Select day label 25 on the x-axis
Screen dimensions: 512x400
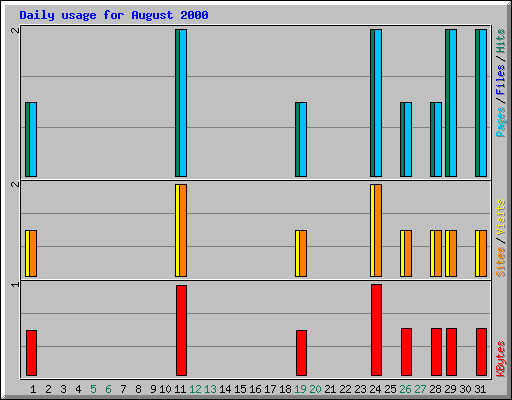click(x=390, y=389)
